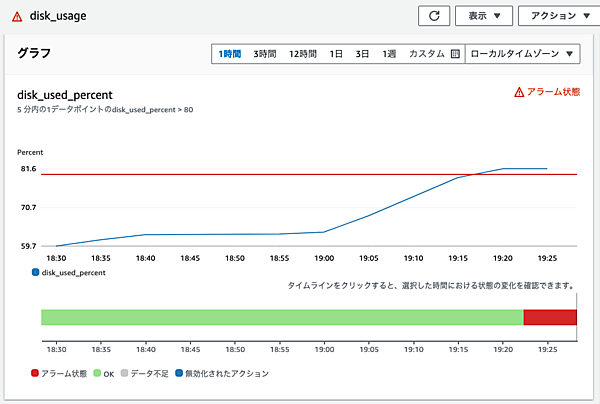Switch to the 12時間 time range
600x404 pixels.
point(303,54)
